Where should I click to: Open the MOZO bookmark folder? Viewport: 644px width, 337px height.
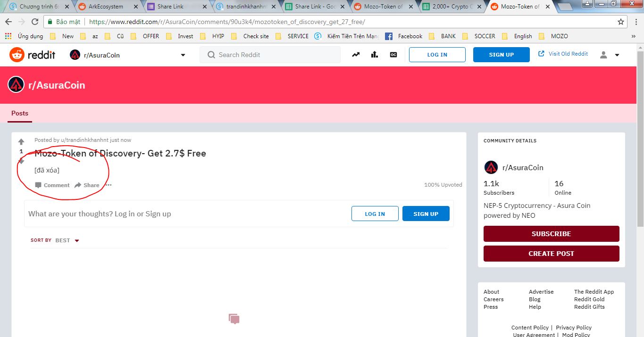coord(554,36)
